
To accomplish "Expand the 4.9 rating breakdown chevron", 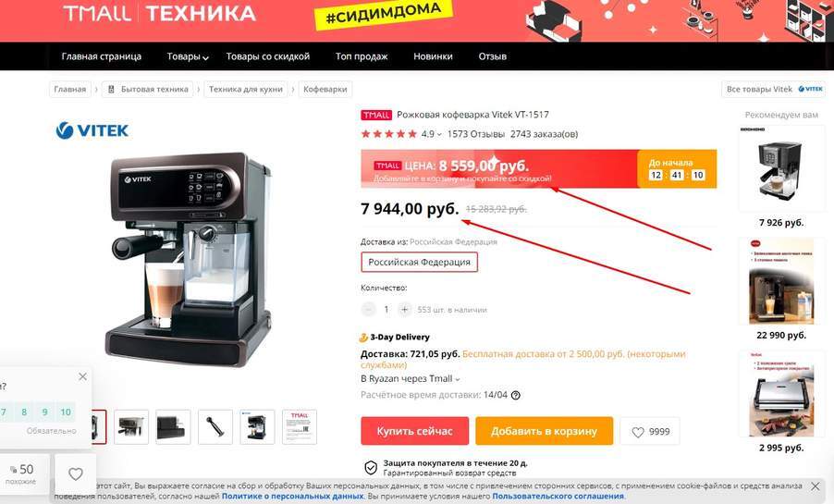I will 439,135.
